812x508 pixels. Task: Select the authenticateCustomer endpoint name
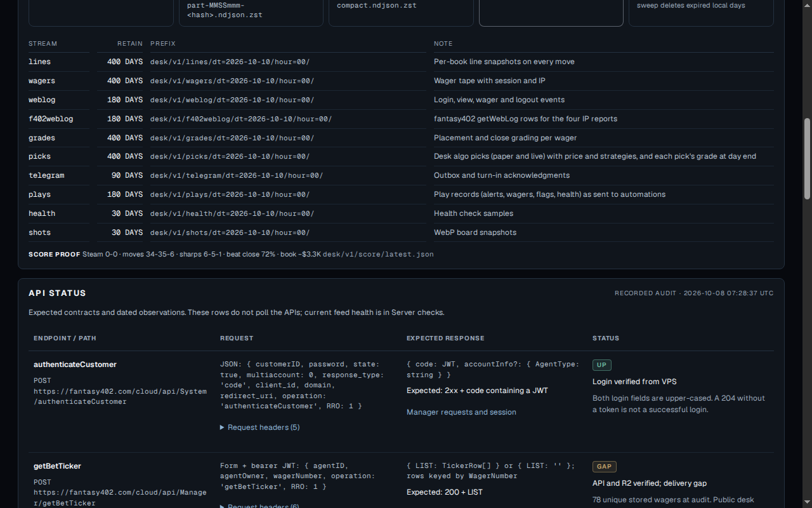[x=75, y=364]
